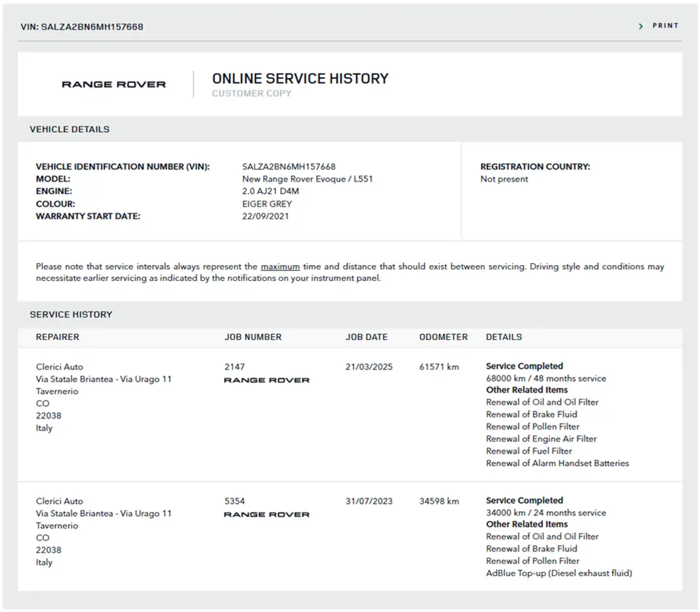This screenshot has width=700, height=612.
Task: Select the JOB DATE column header
Action: click(x=366, y=337)
